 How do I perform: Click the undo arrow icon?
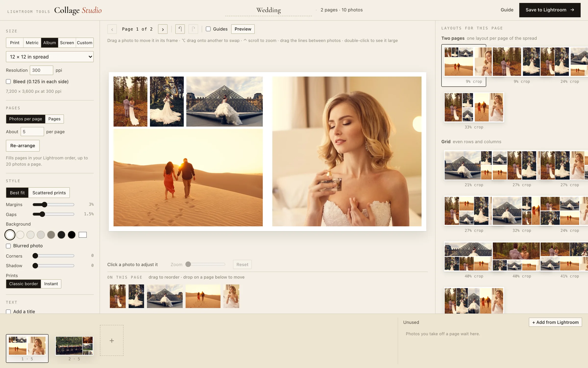pyautogui.click(x=180, y=29)
